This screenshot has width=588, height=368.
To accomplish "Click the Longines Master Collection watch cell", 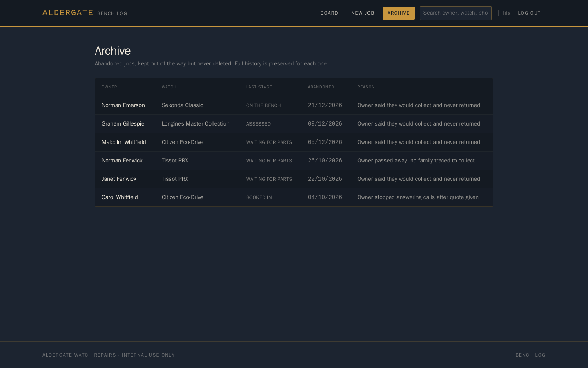I will pyautogui.click(x=196, y=124).
